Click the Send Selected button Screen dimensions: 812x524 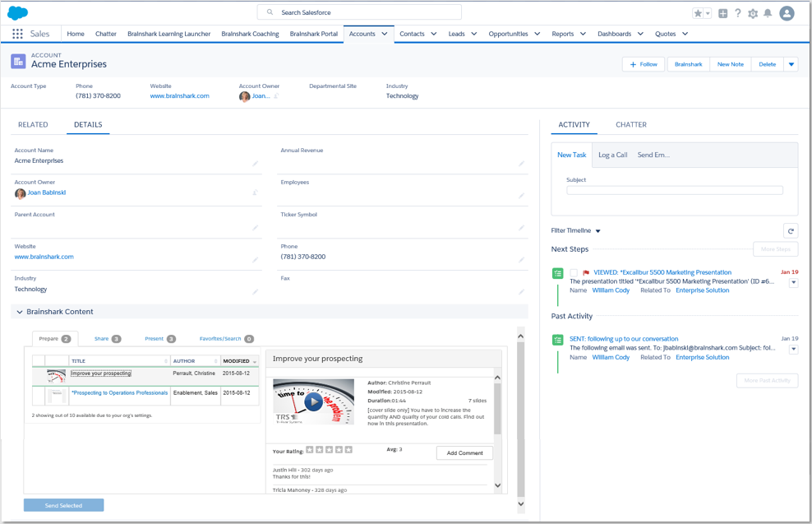coord(64,505)
